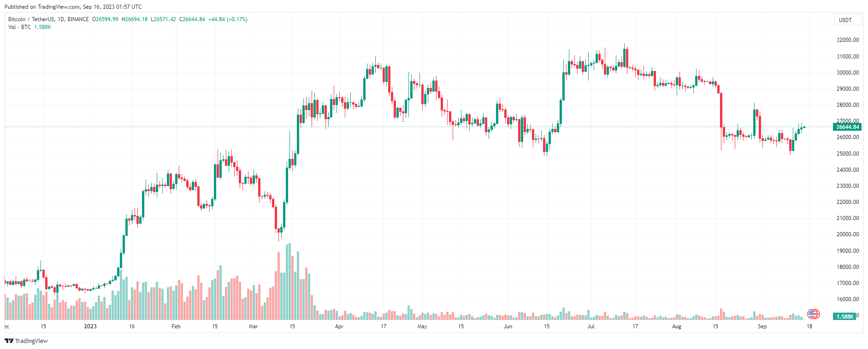The width and height of the screenshot is (868, 349).
Task: Click the 2023 label on time axis
Action: tap(90, 326)
